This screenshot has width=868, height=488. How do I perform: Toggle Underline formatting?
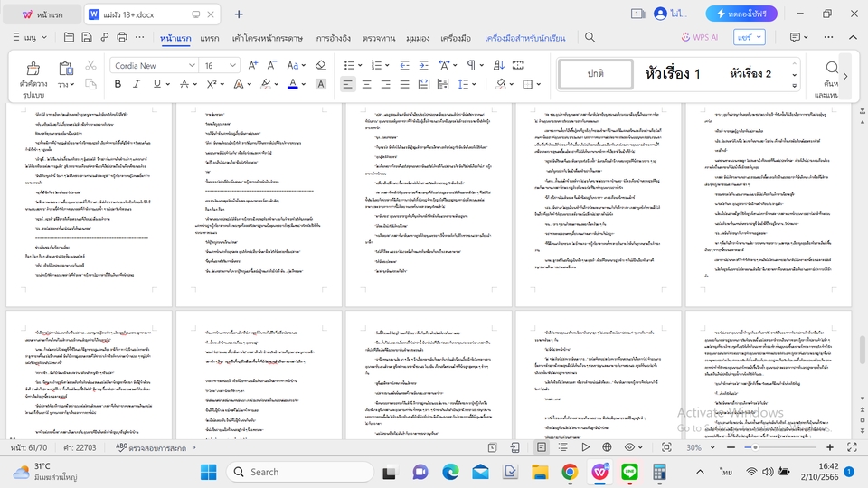157,84
